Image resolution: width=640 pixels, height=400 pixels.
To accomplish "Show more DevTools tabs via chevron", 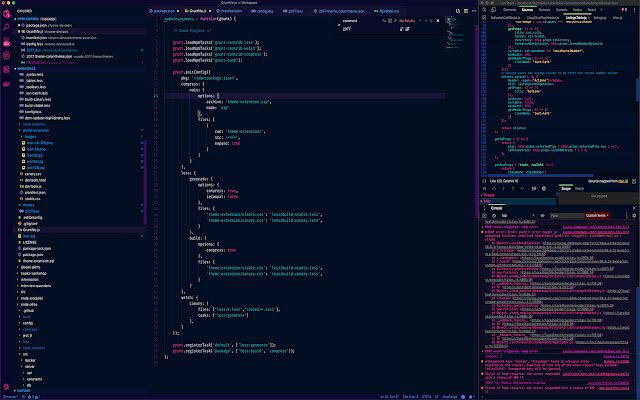I will [601, 10].
